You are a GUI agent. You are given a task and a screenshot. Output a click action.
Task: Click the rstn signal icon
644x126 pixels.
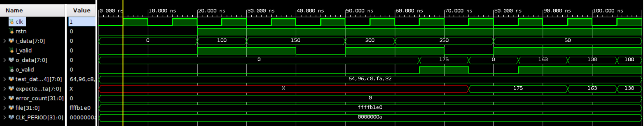pos(11,31)
